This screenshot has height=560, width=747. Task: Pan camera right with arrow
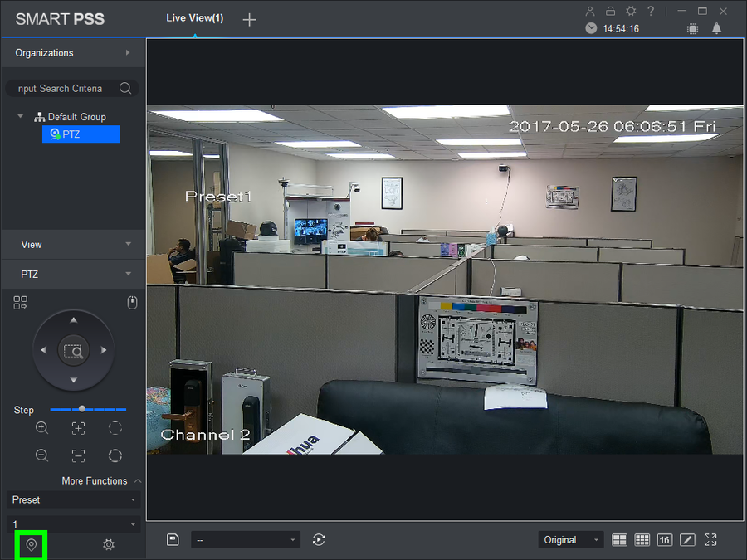click(x=104, y=350)
